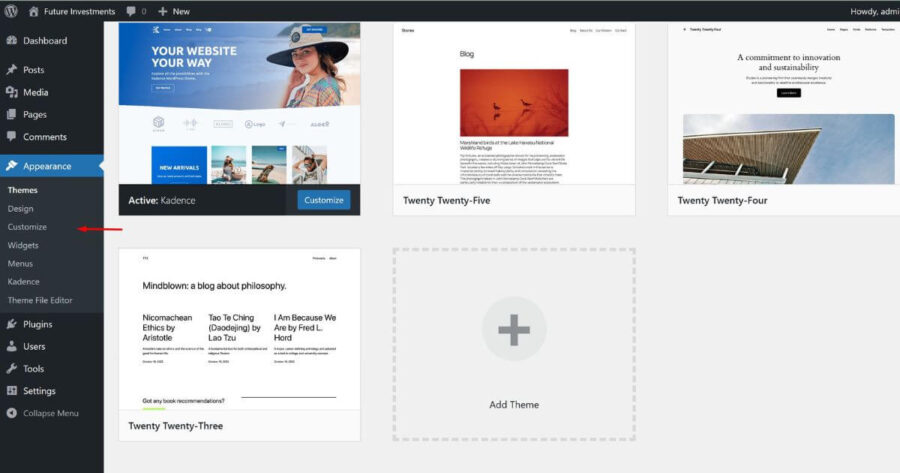Open Customize in the Appearance submenu
Screen dimensions: 900x473
[27, 227]
